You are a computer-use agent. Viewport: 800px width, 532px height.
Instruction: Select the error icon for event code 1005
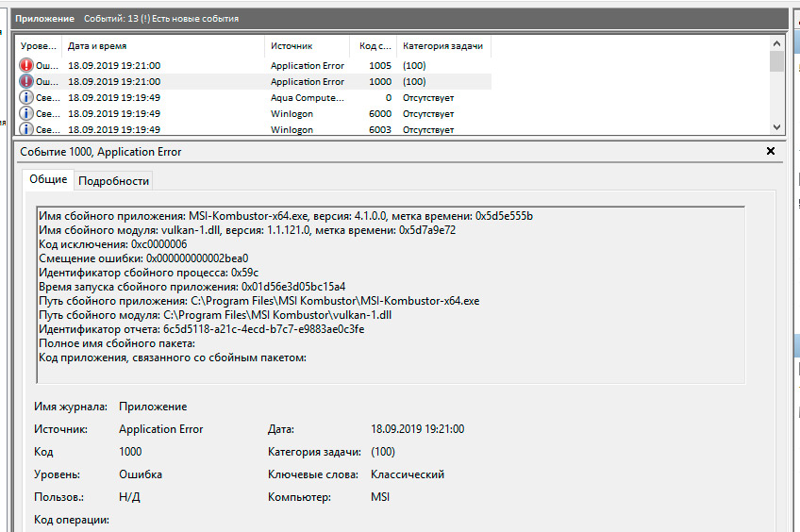26,65
